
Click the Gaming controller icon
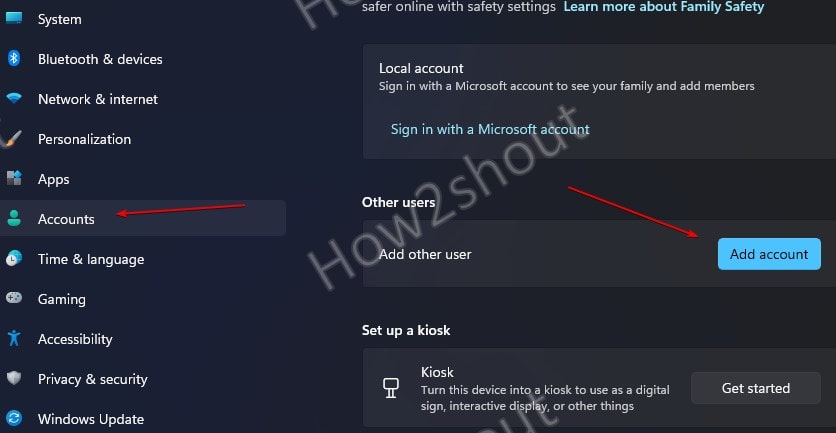click(14, 298)
